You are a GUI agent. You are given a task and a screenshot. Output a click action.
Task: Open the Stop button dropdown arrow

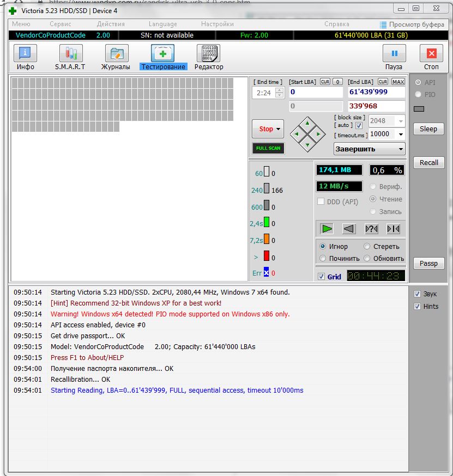[278, 129]
